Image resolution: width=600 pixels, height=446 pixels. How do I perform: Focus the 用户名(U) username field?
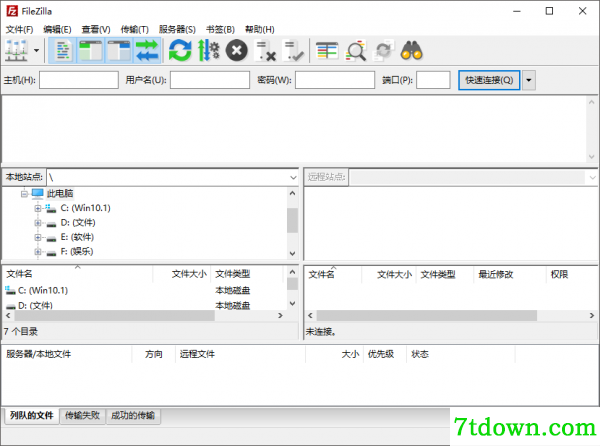tap(210, 80)
